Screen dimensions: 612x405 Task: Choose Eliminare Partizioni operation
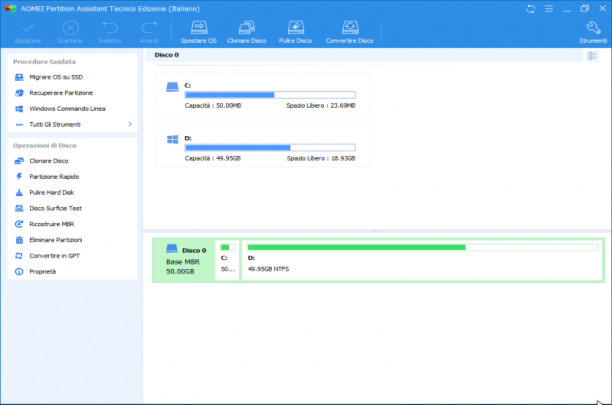pos(56,240)
